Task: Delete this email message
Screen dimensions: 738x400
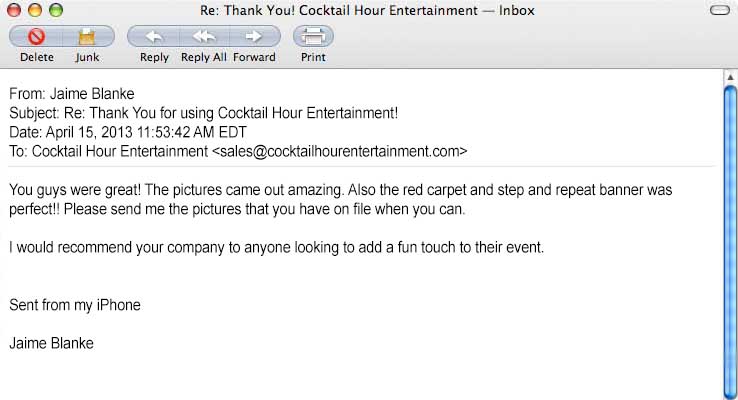Action: (37, 37)
